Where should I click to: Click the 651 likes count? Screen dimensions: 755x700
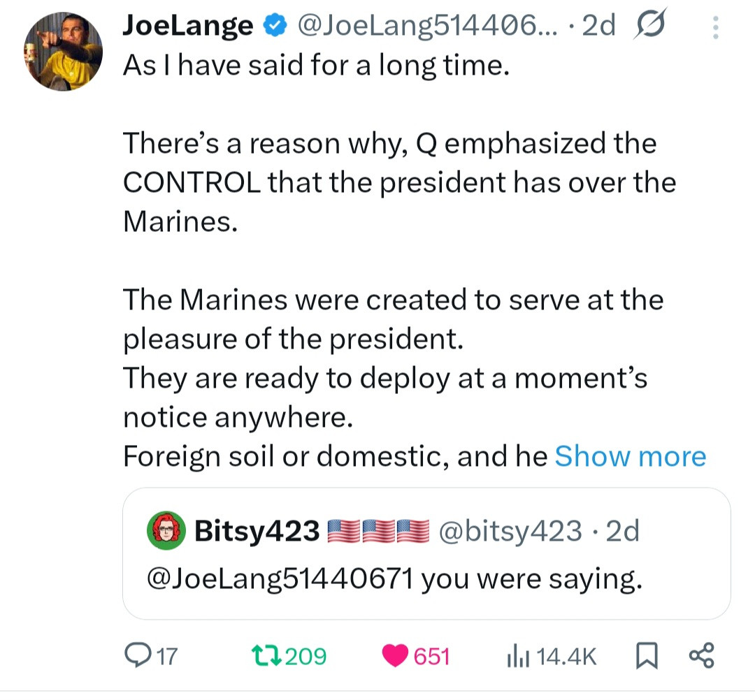click(431, 656)
